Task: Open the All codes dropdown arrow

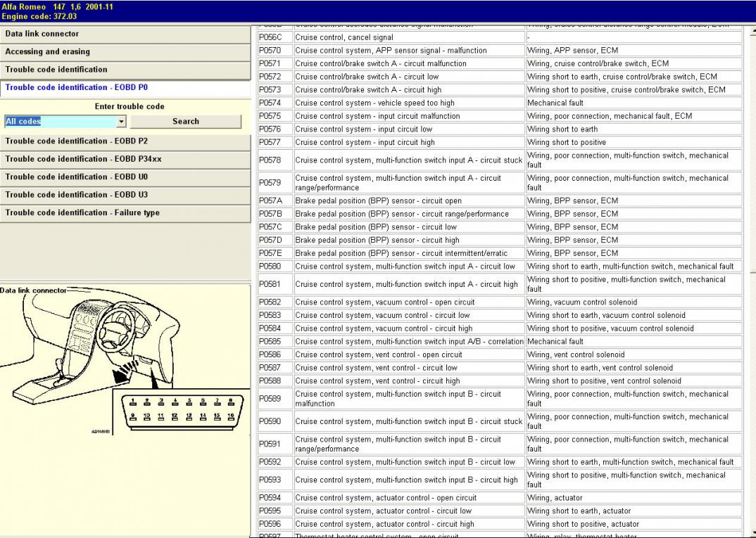Action: tap(122, 122)
